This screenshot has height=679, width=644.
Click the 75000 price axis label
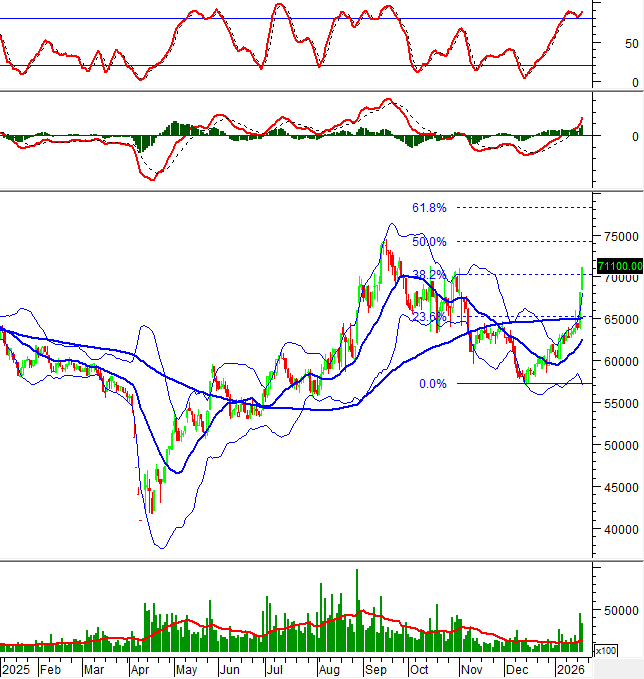(622, 236)
